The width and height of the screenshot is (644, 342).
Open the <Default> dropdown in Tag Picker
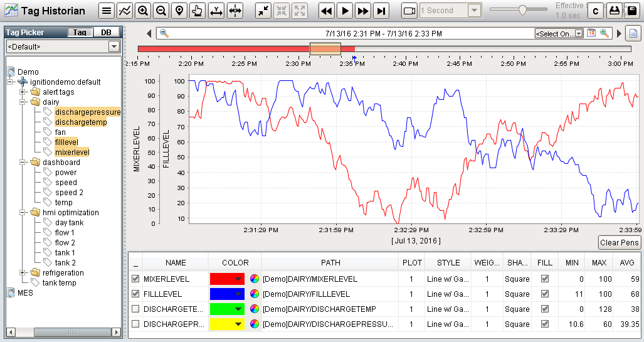[113, 46]
